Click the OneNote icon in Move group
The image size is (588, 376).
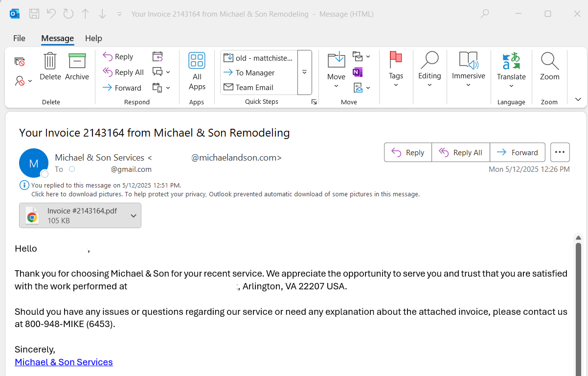(358, 72)
